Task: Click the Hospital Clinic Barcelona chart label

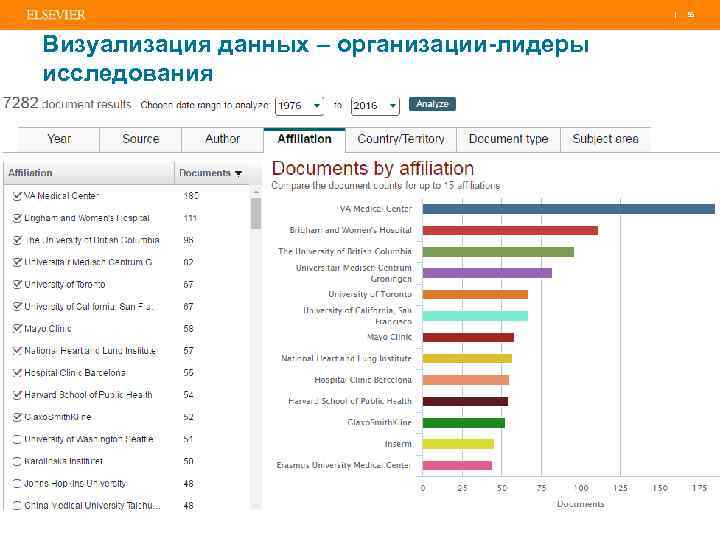Action: [363, 380]
